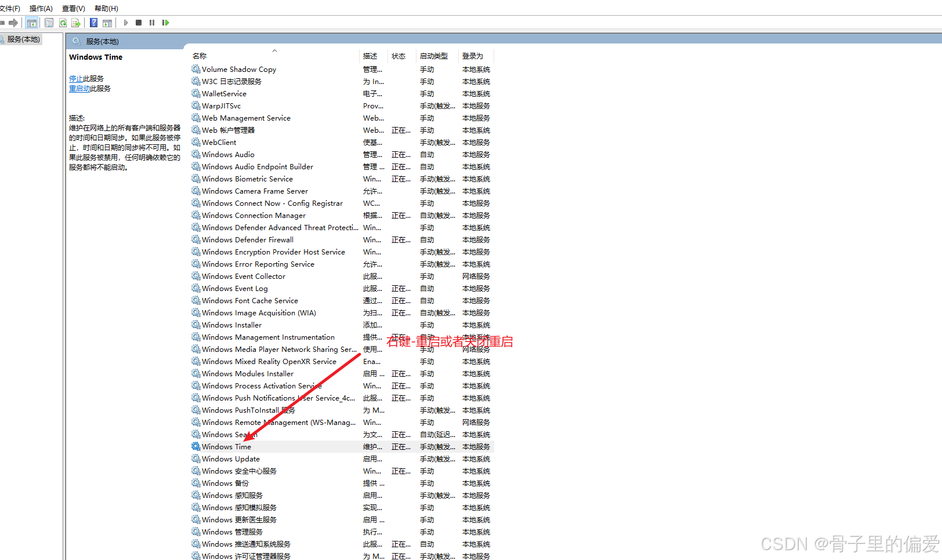942x560 pixels.
Task: Select Windows Management Instrumentation service
Action: pyautogui.click(x=342, y=337)
